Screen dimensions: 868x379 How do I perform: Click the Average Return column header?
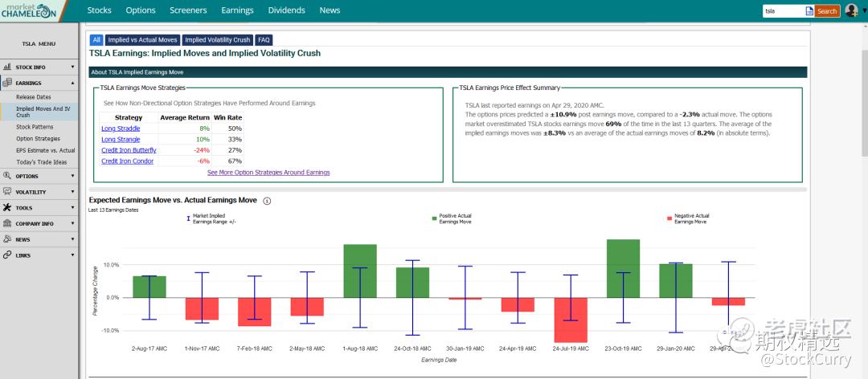coord(185,118)
